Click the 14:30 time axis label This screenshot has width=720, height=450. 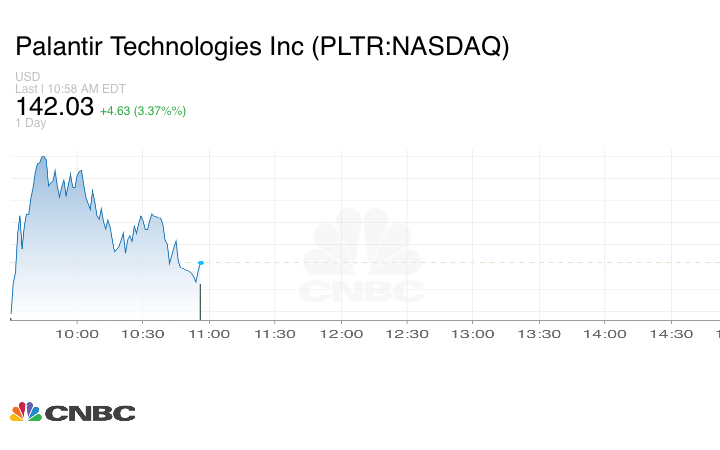click(670, 334)
